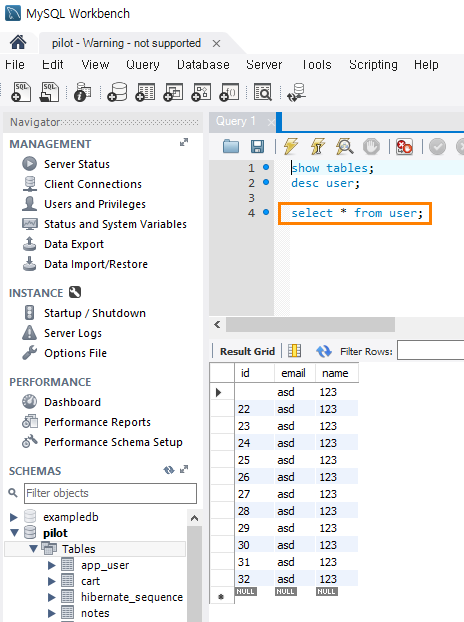Open the File menu
The image size is (464, 622).
(x=15, y=64)
